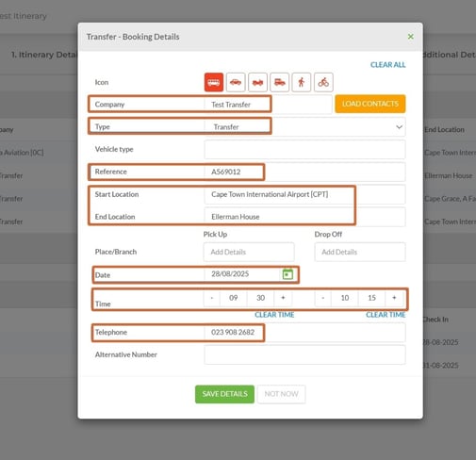
Task: Expand the Type dropdown arrow
Action: tap(399, 127)
